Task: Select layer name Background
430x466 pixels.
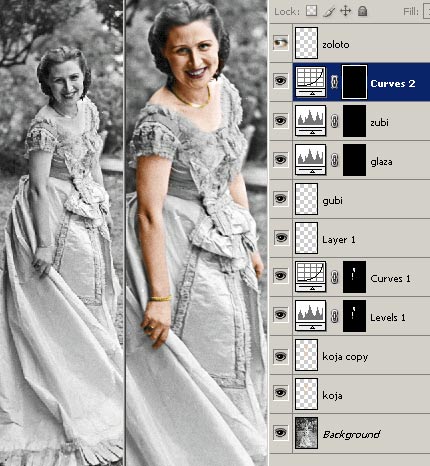Action: pyautogui.click(x=351, y=435)
